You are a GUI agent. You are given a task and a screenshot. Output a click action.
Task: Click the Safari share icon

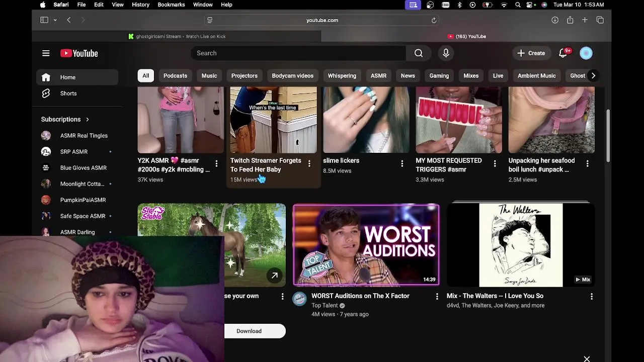pyautogui.click(x=570, y=20)
